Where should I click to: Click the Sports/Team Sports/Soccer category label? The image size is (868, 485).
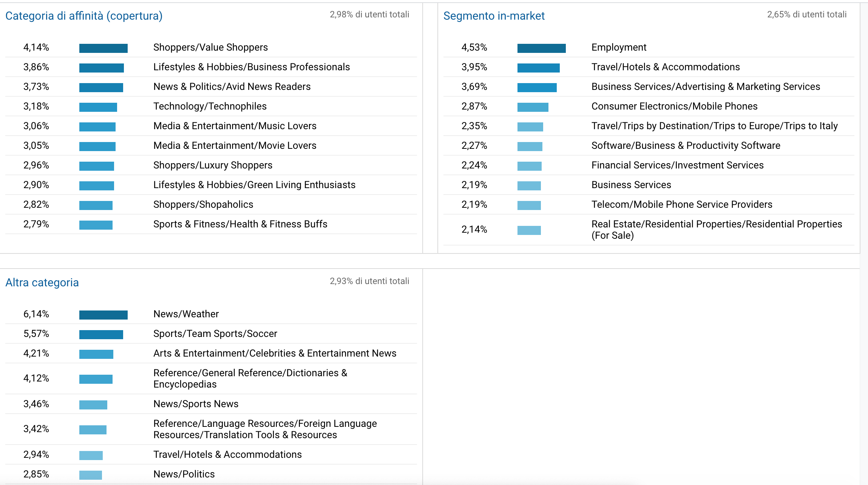(215, 334)
